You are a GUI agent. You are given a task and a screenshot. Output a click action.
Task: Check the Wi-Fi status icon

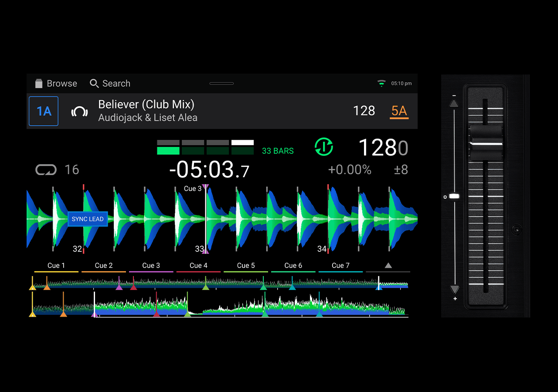381,83
